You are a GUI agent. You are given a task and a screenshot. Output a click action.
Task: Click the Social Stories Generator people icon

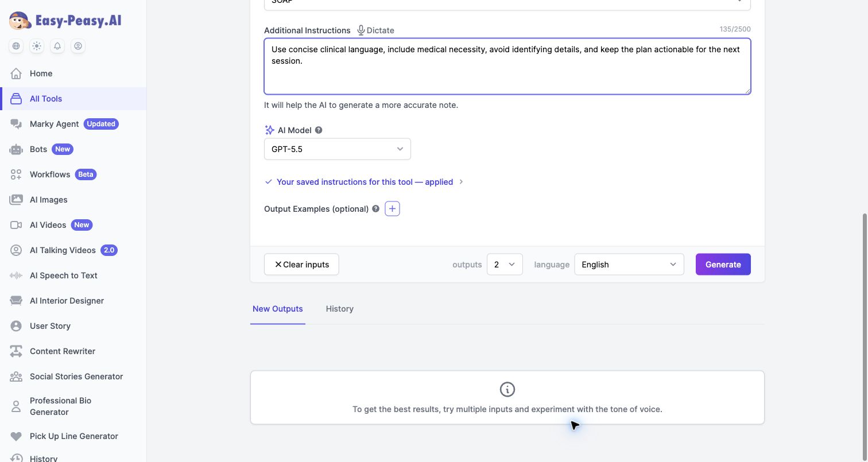point(16,376)
